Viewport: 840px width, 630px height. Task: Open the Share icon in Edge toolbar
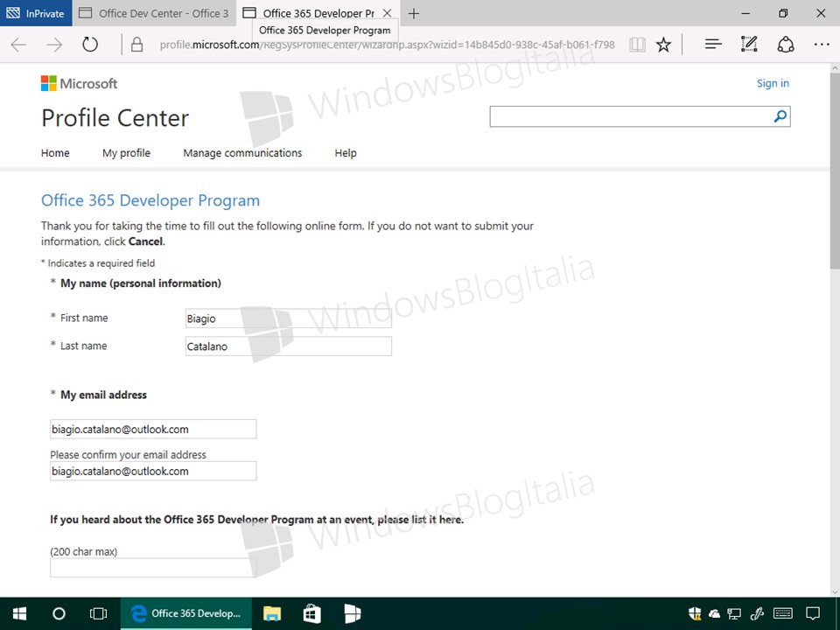pos(786,45)
